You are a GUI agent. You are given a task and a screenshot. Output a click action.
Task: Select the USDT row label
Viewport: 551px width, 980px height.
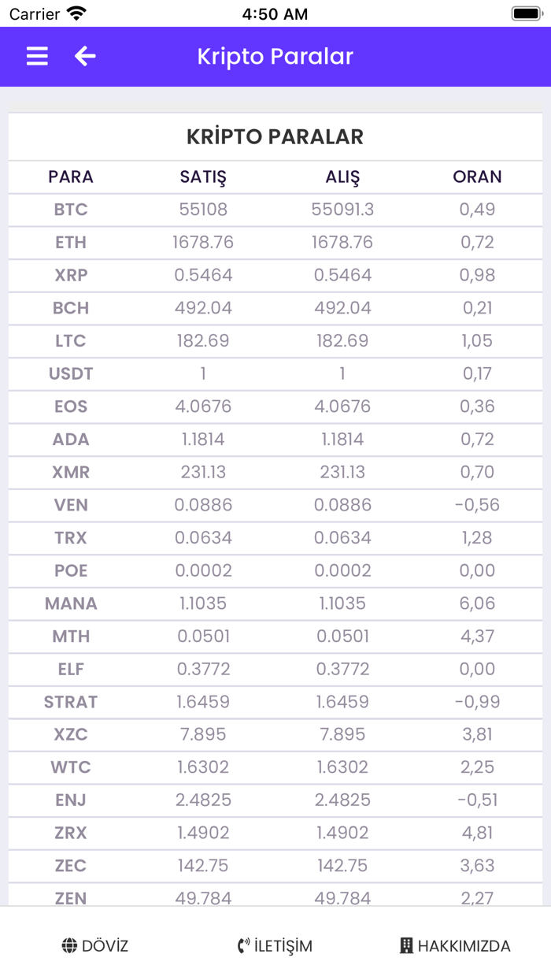click(71, 374)
